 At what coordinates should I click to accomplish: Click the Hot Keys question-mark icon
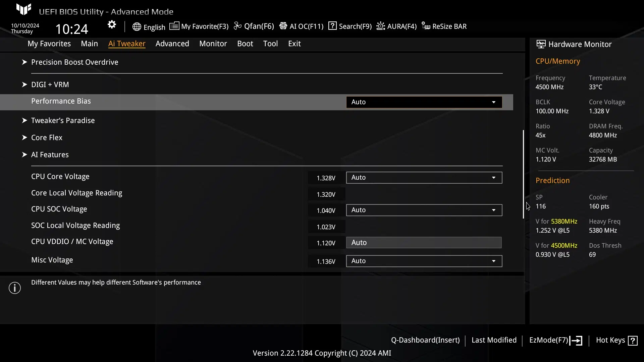633,341
